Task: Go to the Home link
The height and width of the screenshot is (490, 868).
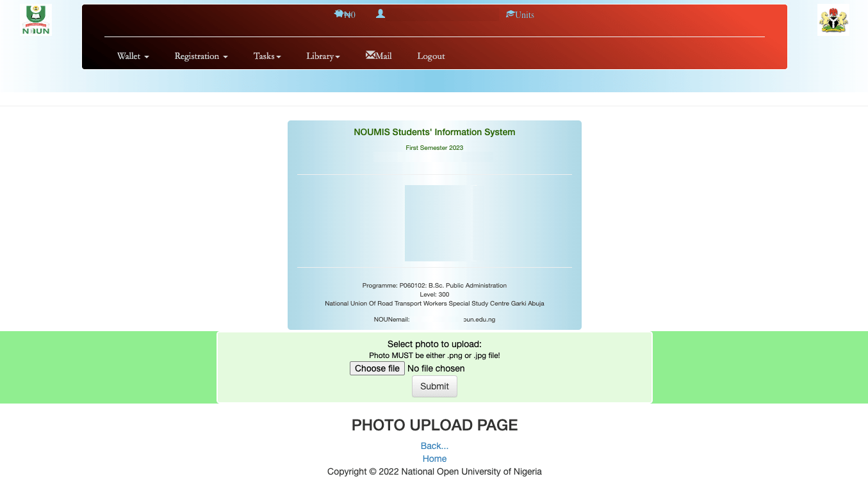Action: tap(434, 459)
